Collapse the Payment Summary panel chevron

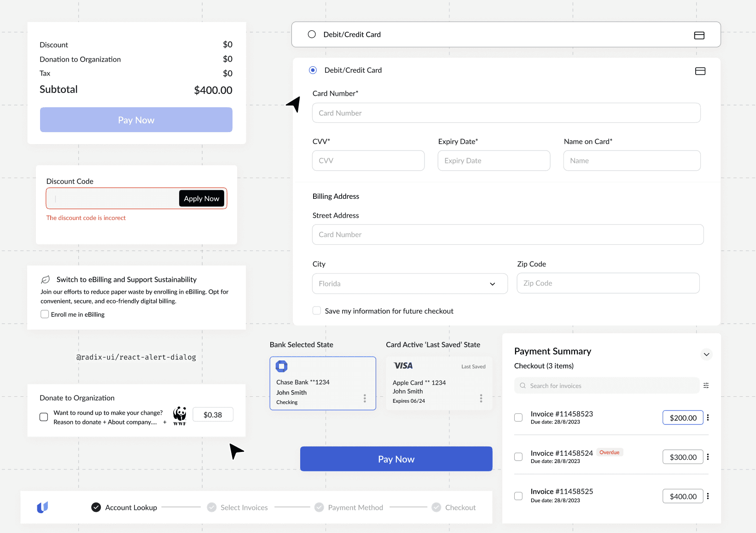pos(706,354)
